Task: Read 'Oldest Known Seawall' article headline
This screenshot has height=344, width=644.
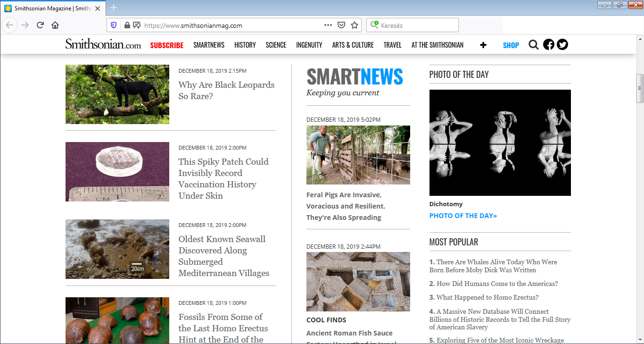Action: [x=224, y=256]
